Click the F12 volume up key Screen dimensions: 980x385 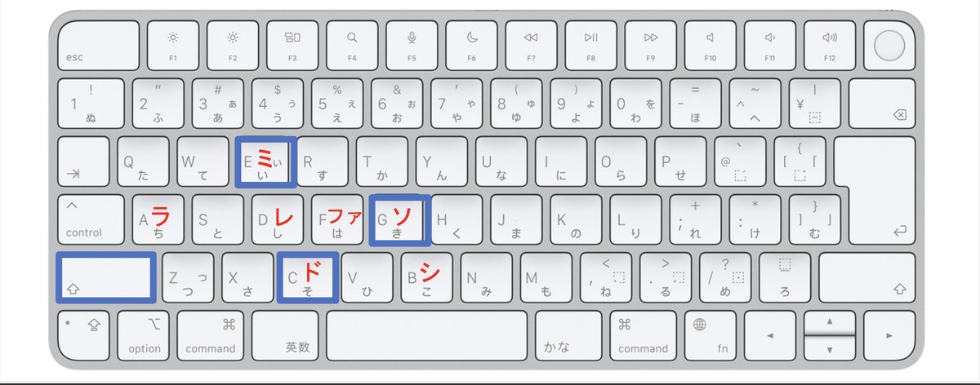coord(830,46)
